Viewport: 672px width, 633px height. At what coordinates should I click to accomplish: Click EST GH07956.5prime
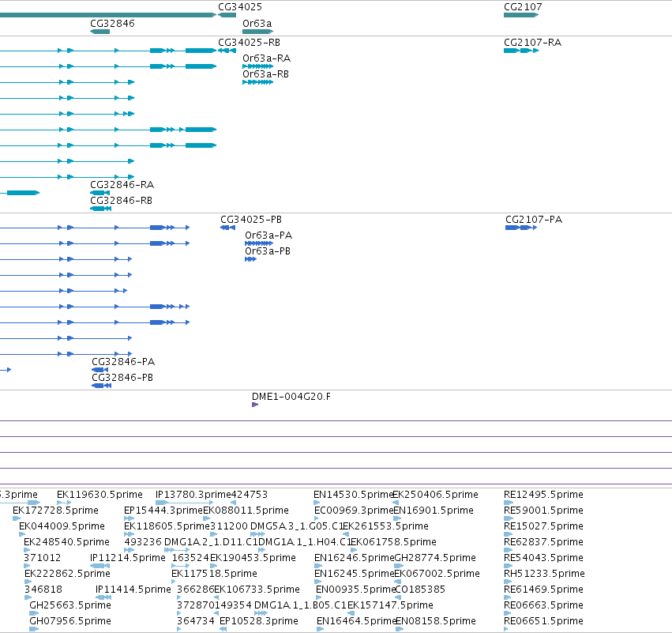(70, 621)
